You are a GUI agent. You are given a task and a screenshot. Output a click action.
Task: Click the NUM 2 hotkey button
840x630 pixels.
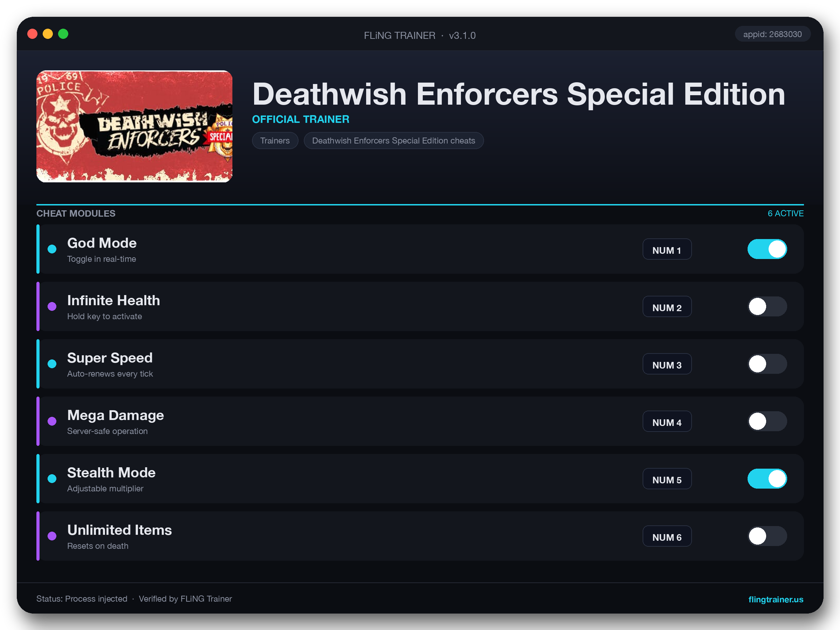pyautogui.click(x=667, y=307)
